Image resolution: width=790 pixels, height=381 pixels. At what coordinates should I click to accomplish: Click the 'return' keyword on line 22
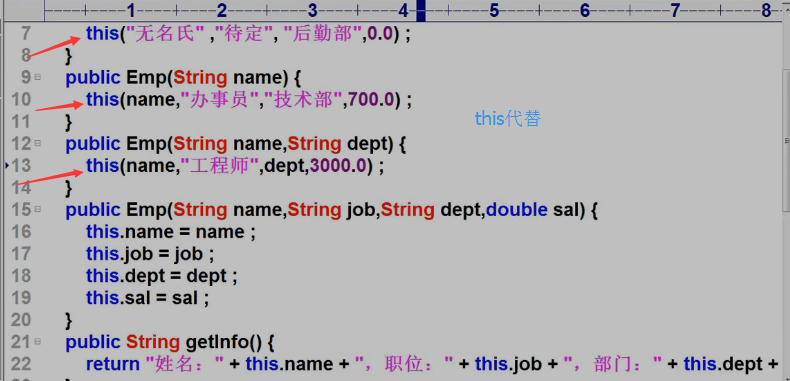pyautogui.click(x=113, y=364)
